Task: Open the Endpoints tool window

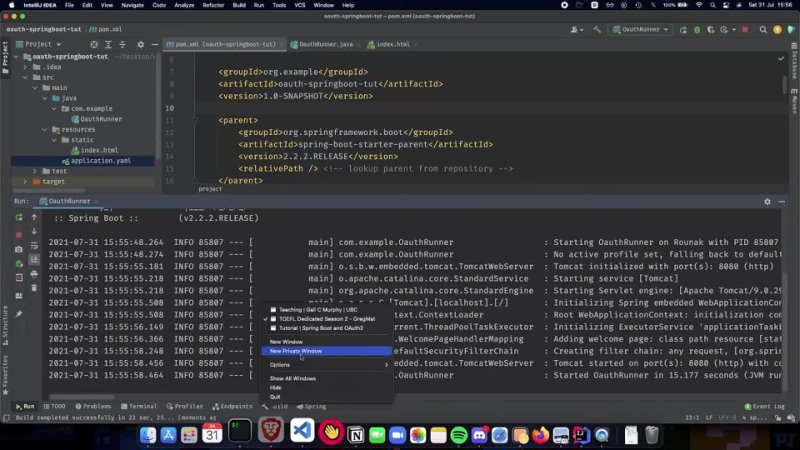Action: pyautogui.click(x=232, y=407)
